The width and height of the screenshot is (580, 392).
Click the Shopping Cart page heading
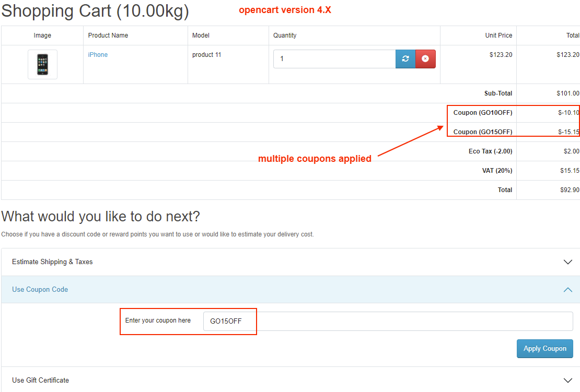[96, 11]
